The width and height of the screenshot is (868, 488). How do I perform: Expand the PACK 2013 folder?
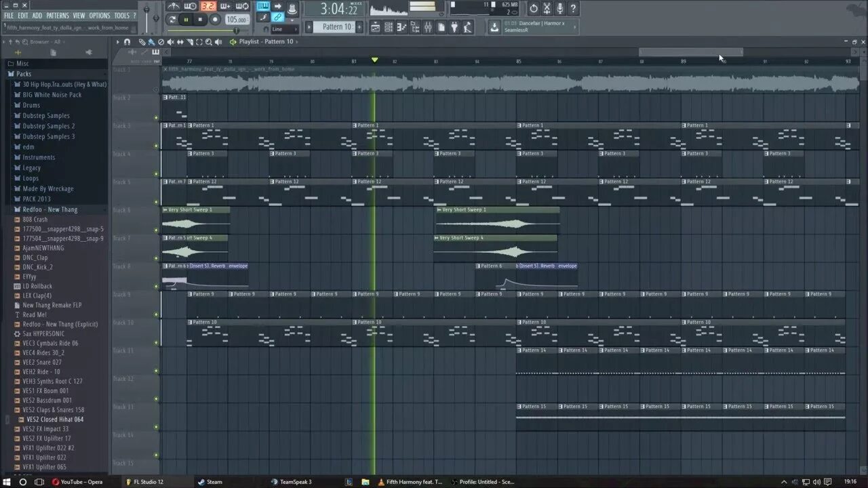coord(37,199)
